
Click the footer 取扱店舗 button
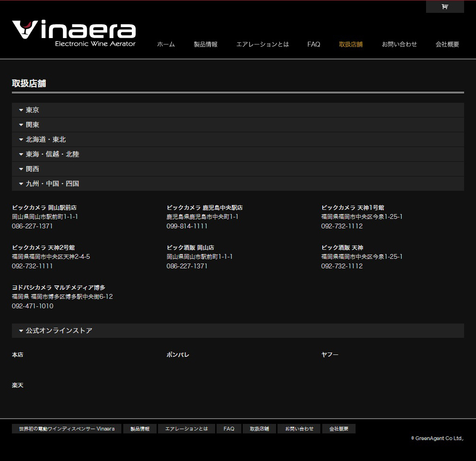click(259, 429)
